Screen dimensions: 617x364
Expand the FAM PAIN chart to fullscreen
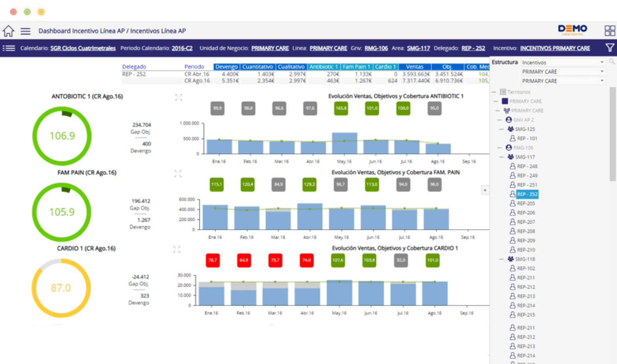[x=178, y=174]
